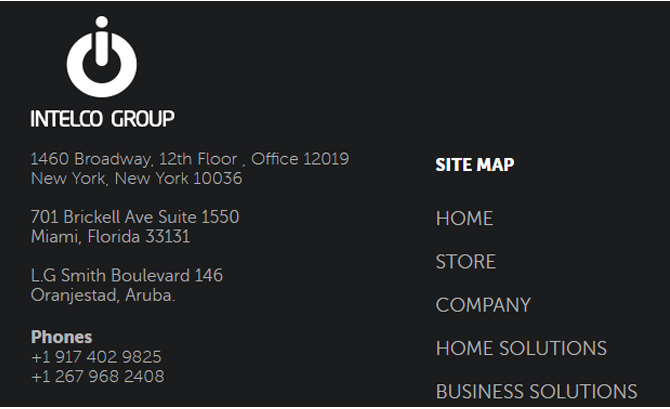The height and width of the screenshot is (409, 670).
Task: Click the Suite 1550 text
Action: tap(198, 217)
